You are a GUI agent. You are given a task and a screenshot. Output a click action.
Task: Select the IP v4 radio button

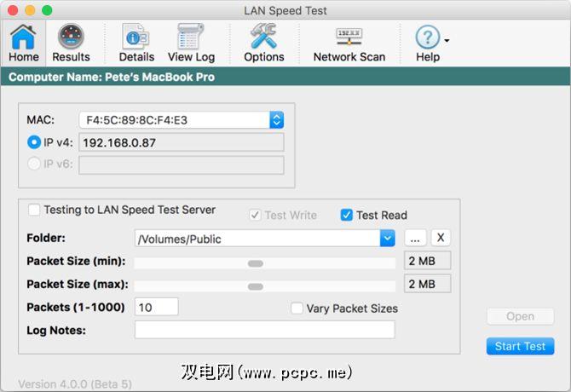[x=34, y=142]
